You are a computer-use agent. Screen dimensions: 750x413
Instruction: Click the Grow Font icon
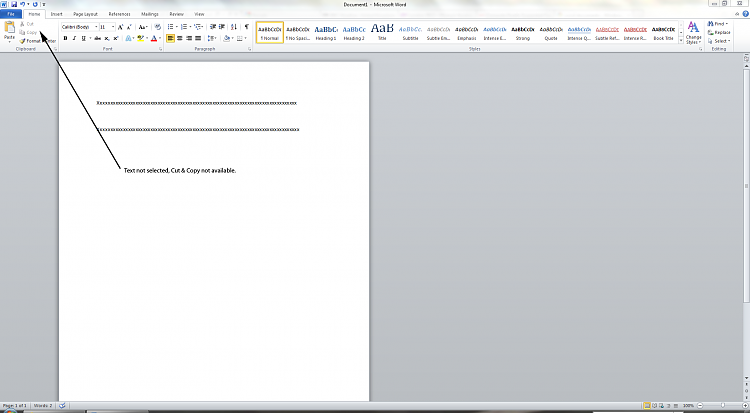pyautogui.click(x=121, y=27)
